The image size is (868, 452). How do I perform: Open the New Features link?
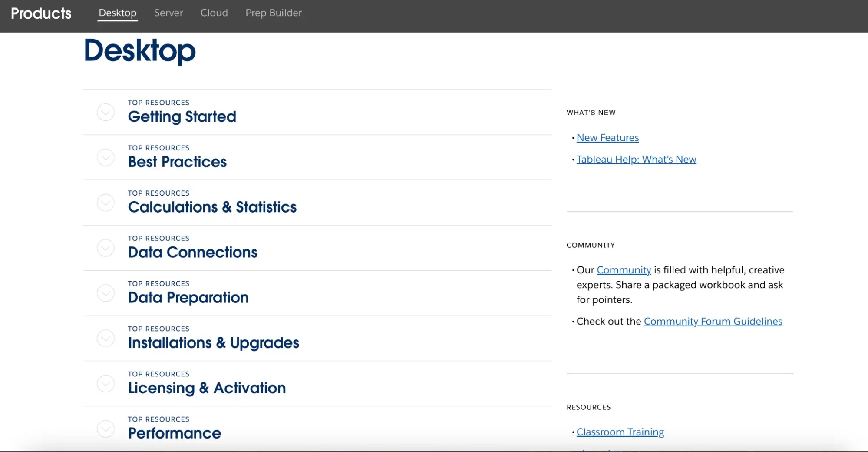607,138
